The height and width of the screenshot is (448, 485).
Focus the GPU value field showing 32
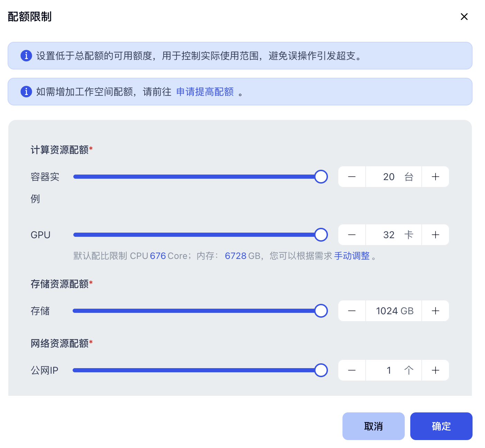(x=394, y=235)
